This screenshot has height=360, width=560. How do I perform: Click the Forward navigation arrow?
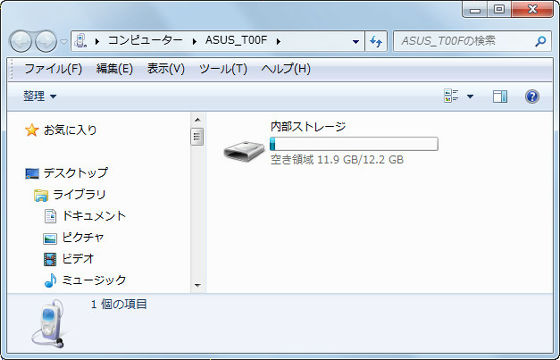[46, 41]
